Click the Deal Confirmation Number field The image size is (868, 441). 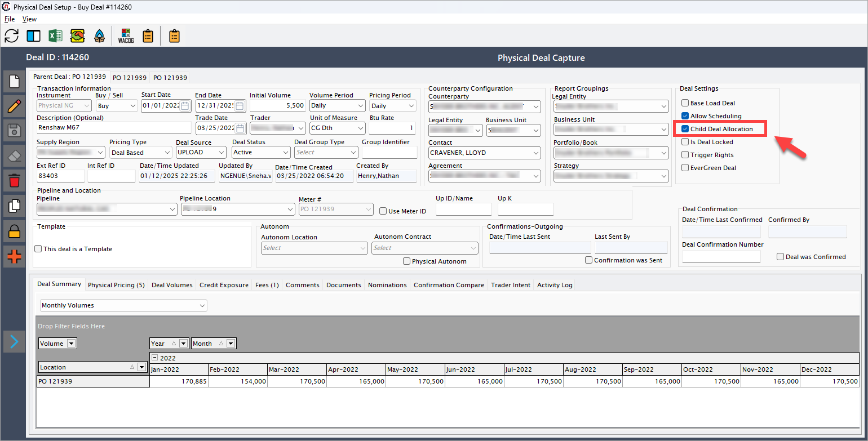tap(721, 256)
